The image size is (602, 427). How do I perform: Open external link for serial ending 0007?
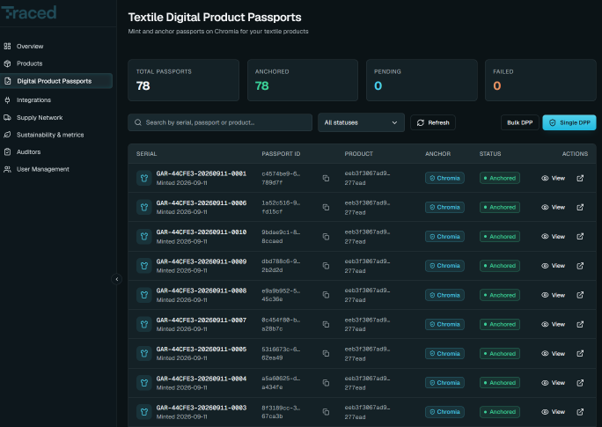click(x=580, y=324)
